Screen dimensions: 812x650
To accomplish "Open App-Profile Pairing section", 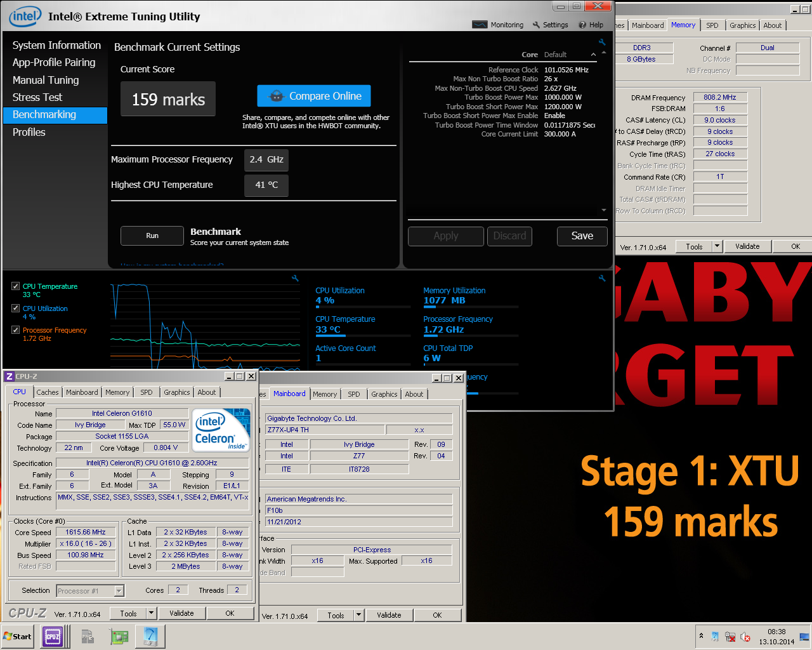I will tap(54, 62).
